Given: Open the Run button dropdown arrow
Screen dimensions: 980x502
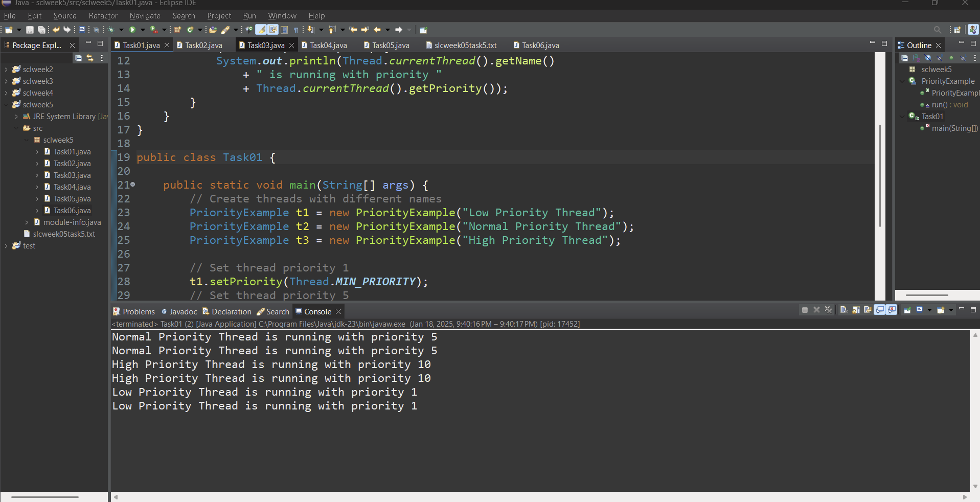Looking at the screenshot, I should tap(143, 30).
